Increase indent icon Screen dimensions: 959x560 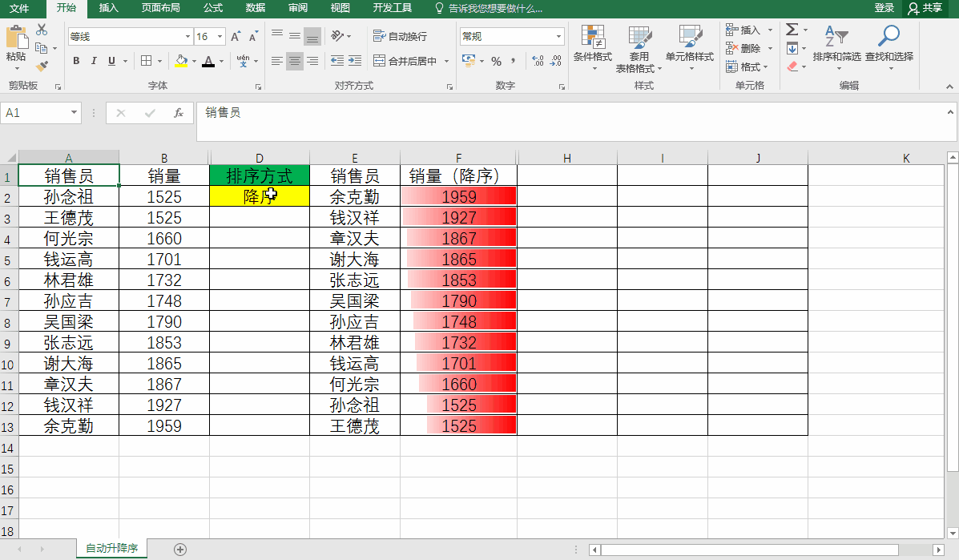click(355, 61)
